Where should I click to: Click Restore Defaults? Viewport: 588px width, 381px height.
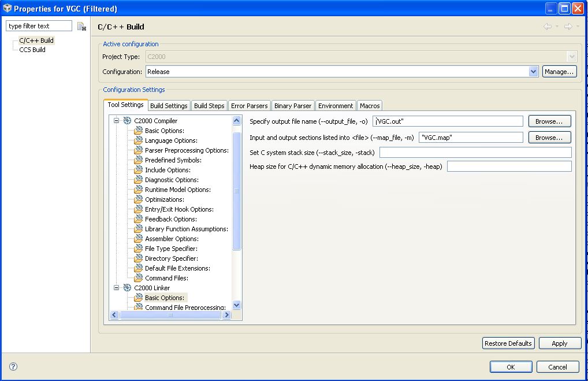(508, 343)
